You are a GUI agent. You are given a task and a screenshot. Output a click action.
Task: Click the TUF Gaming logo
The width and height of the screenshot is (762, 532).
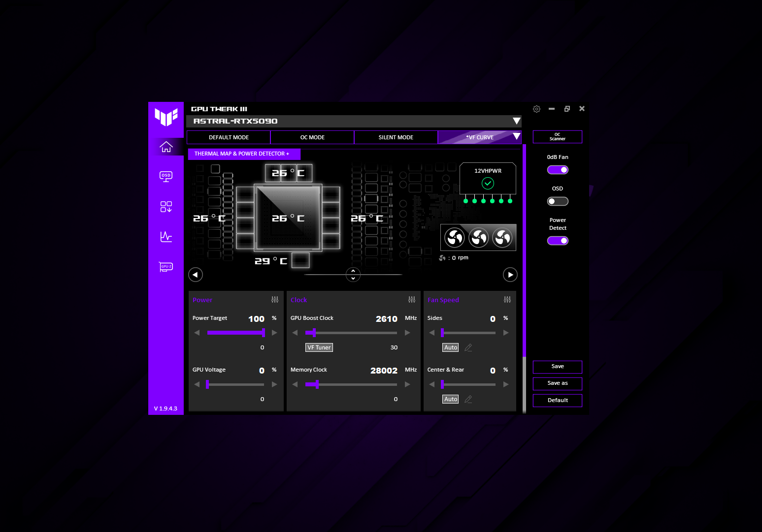coord(166,117)
